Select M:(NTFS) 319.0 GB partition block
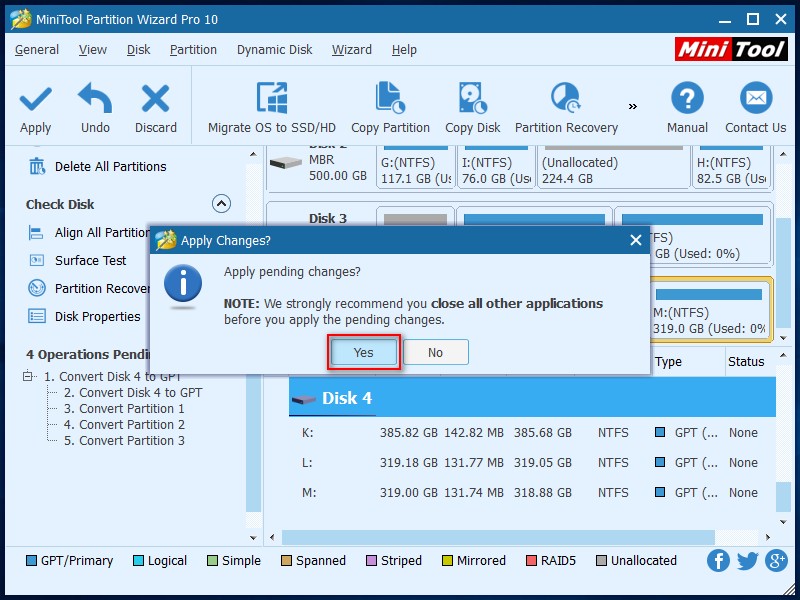 [x=711, y=309]
